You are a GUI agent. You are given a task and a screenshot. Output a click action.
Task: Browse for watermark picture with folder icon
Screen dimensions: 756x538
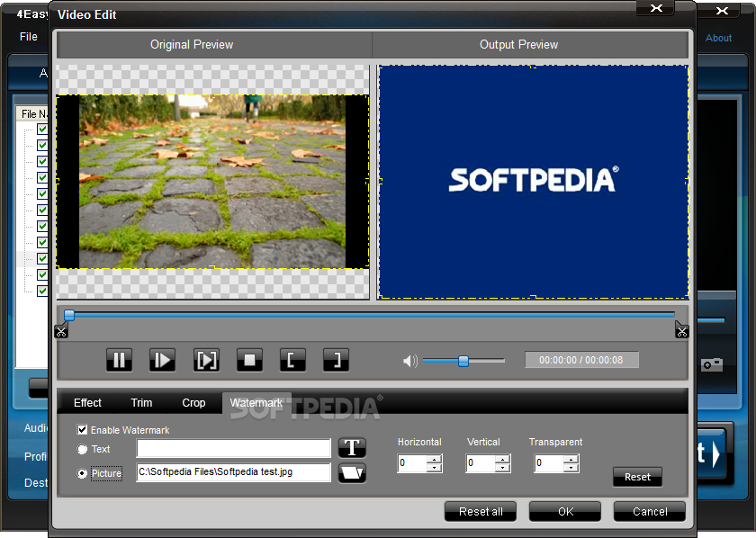click(x=352, y=473)
